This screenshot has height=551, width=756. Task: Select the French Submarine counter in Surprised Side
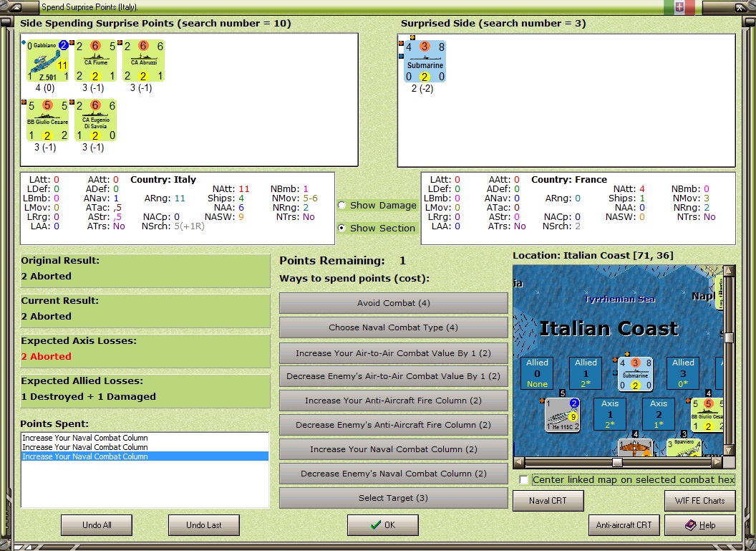coord(425,62)
